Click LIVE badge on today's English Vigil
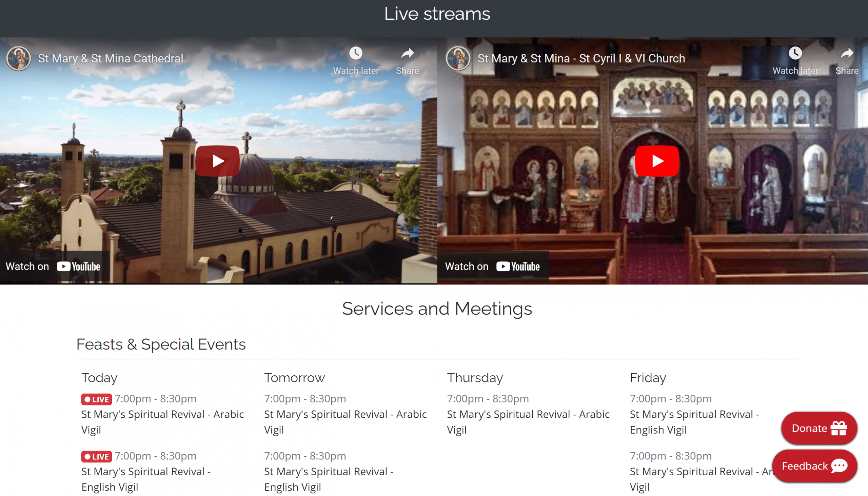 pyautogui.click(x=96, y=456)
